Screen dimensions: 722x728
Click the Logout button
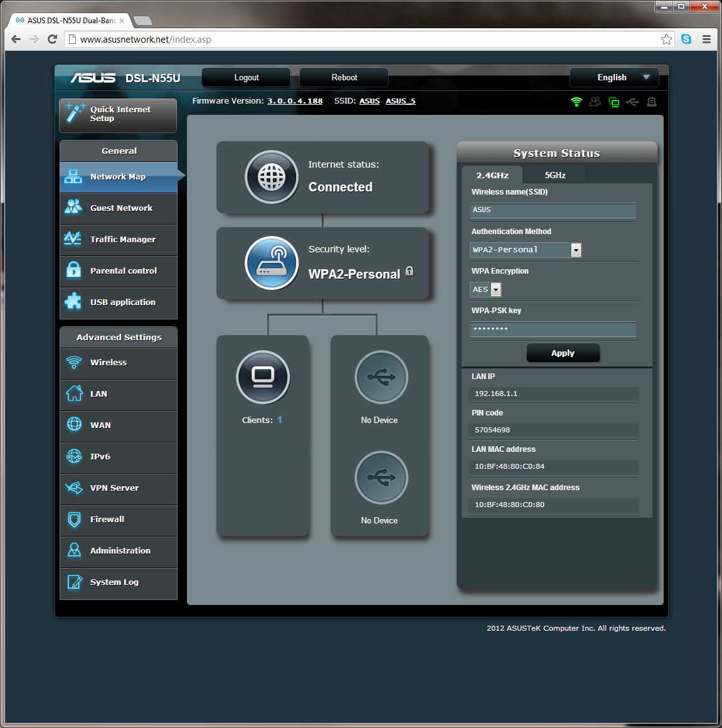coord(245,77)
